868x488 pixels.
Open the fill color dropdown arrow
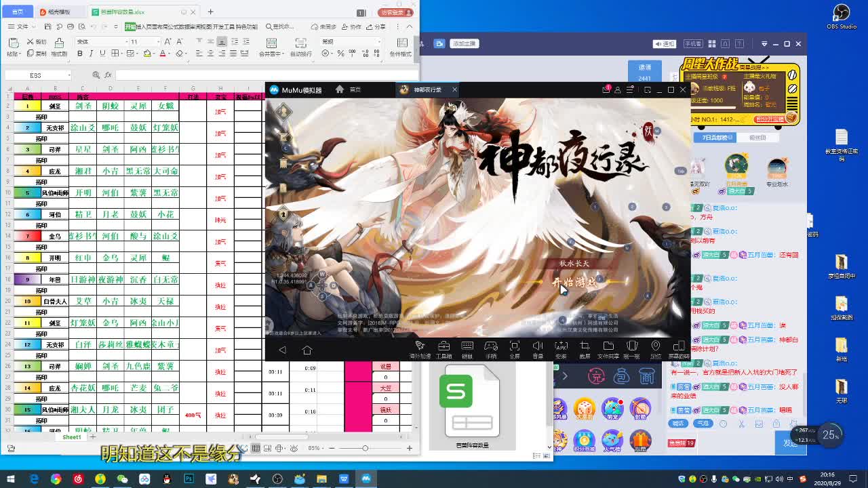tap(154, 54)
